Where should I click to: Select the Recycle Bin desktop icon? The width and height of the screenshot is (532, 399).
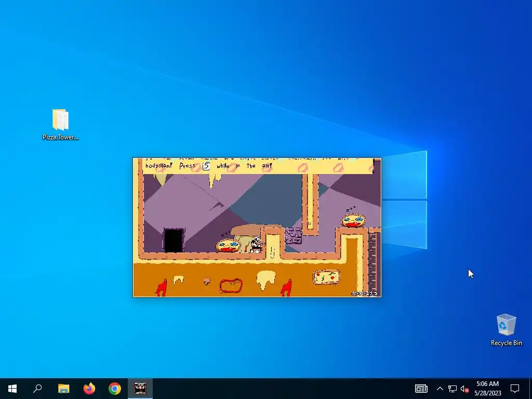click(x=506, y=330)
